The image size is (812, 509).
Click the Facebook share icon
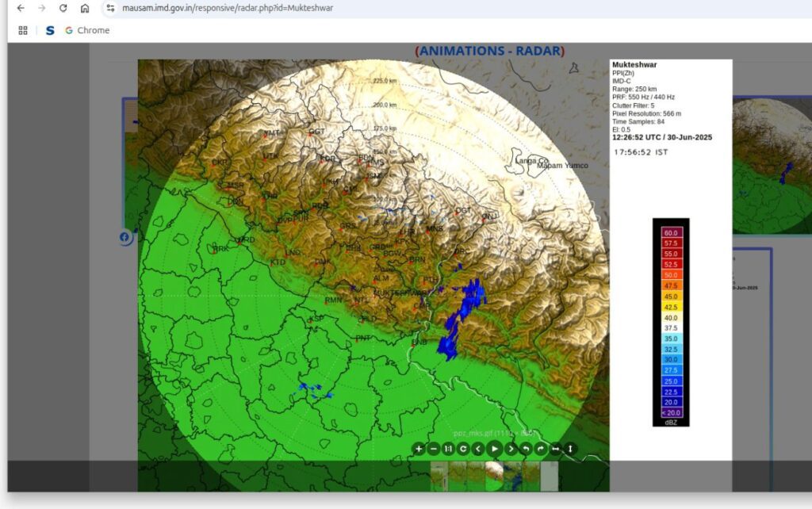(x=124, y=237)
